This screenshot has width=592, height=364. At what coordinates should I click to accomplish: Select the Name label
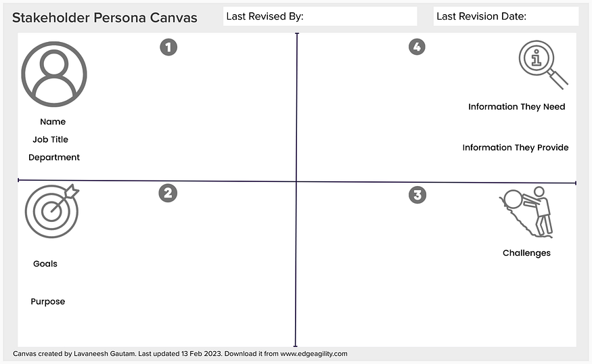[53, 122]
